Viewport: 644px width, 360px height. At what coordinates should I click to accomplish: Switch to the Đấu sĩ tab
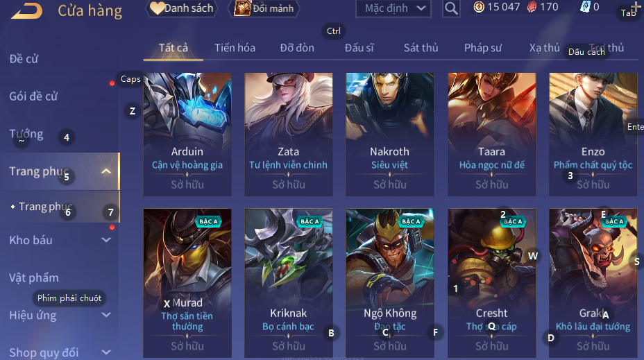point(359,48)
